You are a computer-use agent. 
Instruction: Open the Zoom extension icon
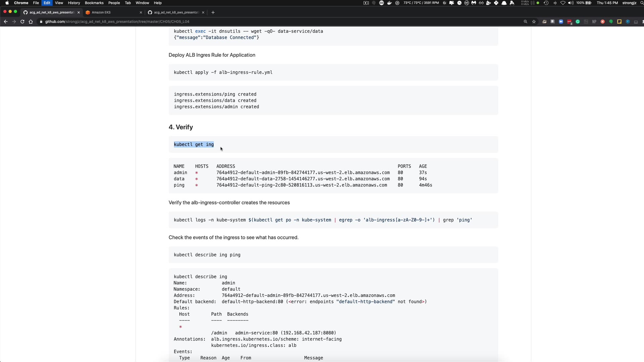pyautogui.click(x=561, y=21)
